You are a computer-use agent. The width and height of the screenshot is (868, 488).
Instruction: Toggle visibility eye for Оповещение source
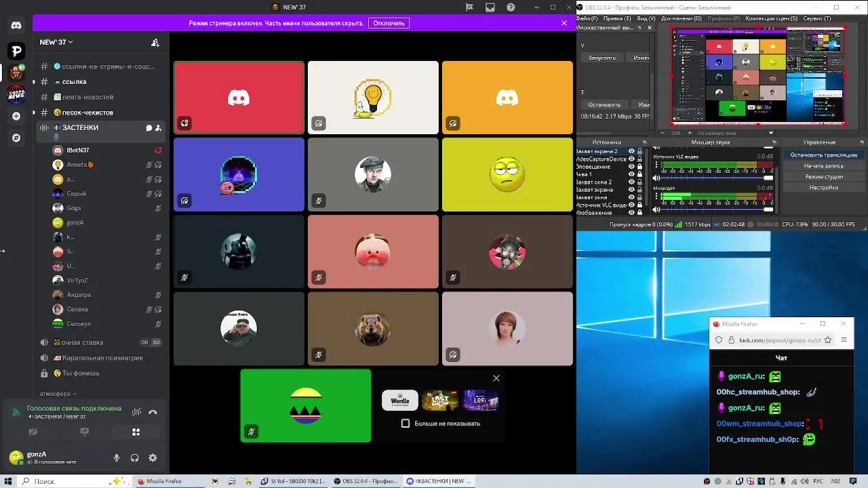(x=631, y=167)
